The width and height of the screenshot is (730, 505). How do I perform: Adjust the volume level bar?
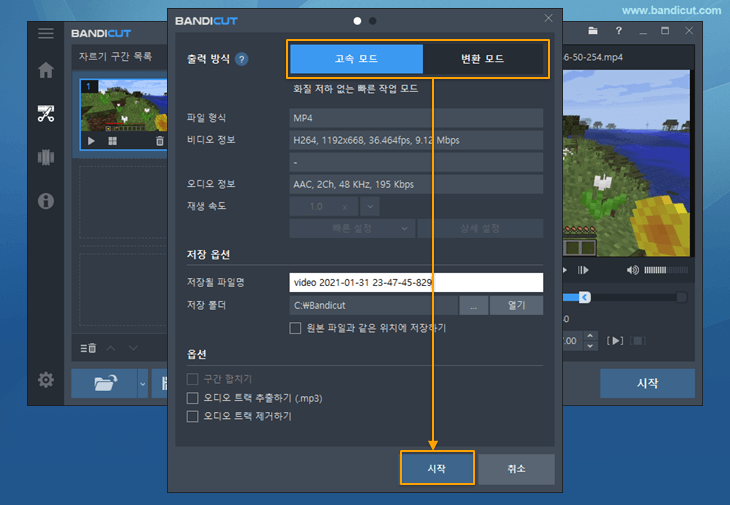[666, 270]
